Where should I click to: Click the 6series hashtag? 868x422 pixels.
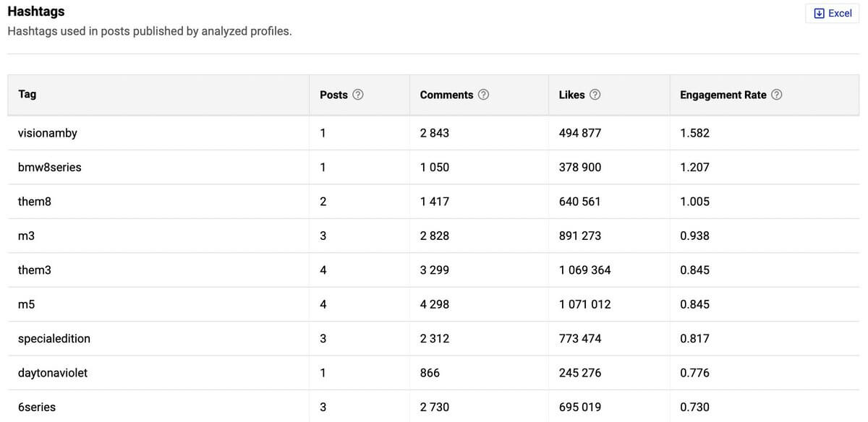[37, 407]
